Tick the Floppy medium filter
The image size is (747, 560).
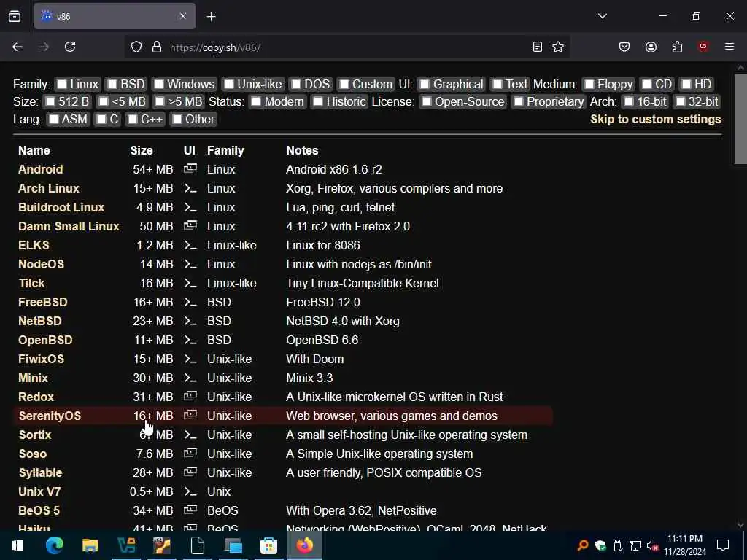pos(589,85)
